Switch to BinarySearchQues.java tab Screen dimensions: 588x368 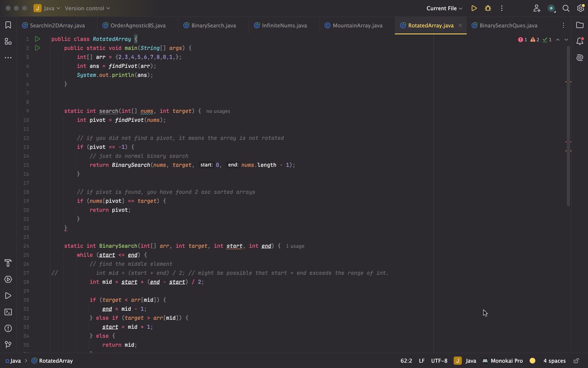pos(505,25)
